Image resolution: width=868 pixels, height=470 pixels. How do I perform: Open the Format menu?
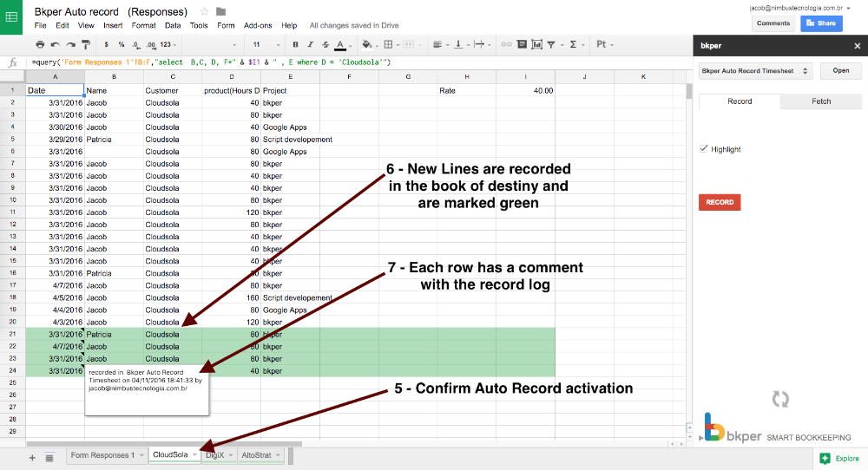[143, 25]
